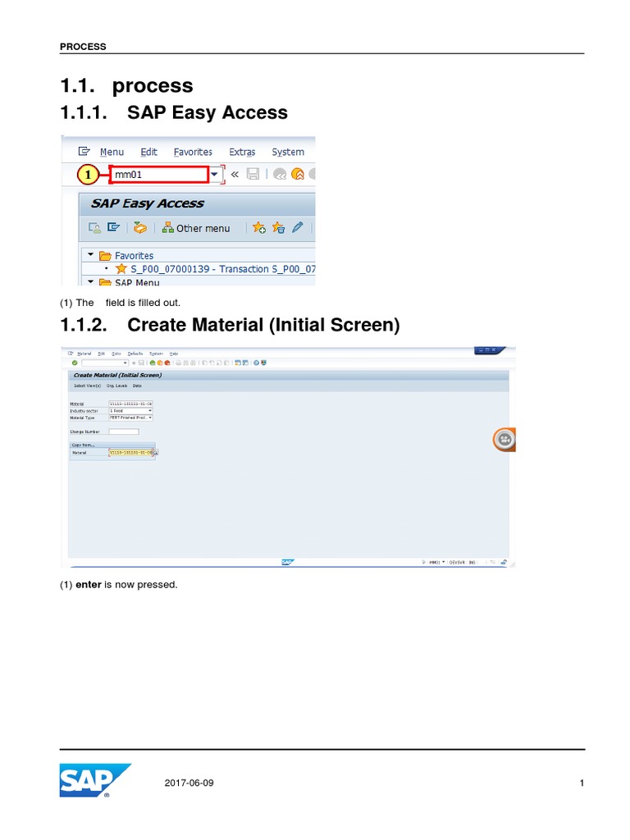Click the Select View(s) button

pyautogui.click(x=87, y=386)
